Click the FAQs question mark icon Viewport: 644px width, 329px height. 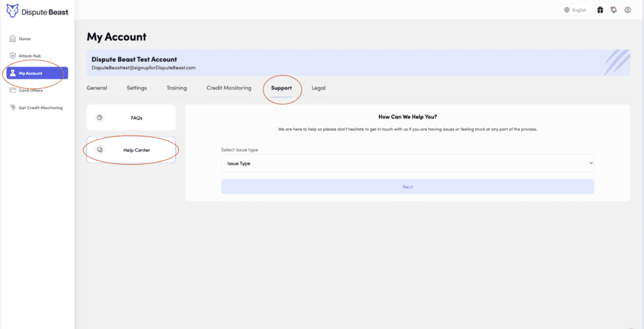click(99, 118)
